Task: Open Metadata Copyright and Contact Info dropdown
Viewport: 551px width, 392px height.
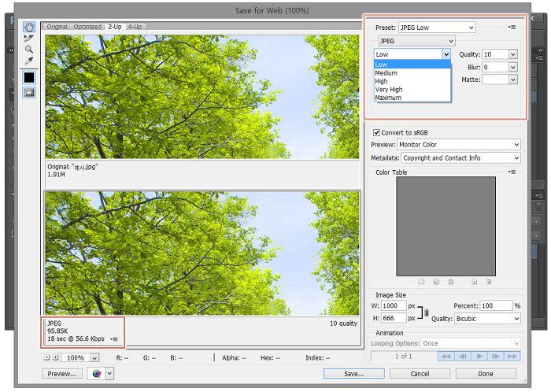Action: point(460,158)
